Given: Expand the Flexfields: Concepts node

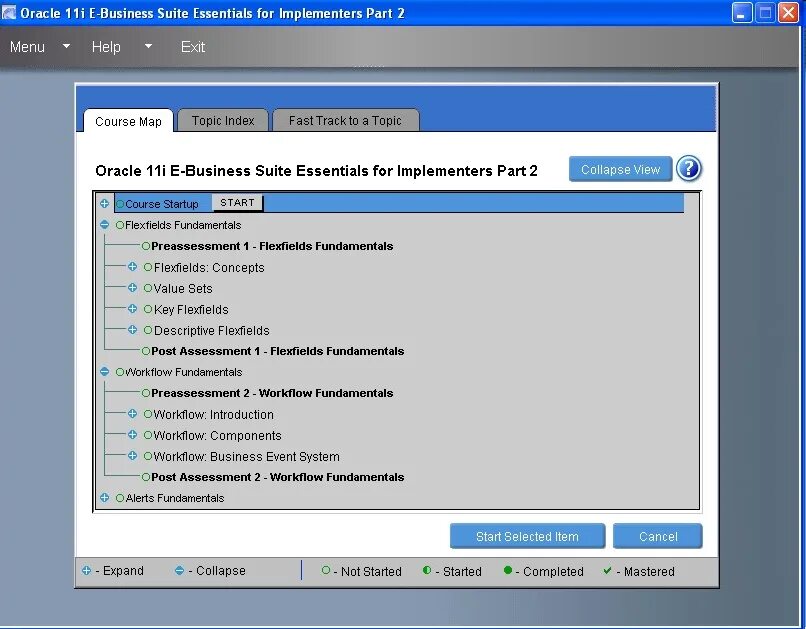Looking at the screenshot, I should [133, 267].
